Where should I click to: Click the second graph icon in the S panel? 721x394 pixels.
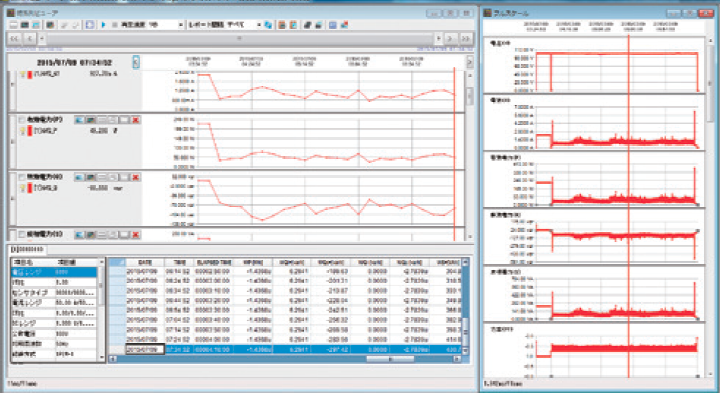[91, 234]
